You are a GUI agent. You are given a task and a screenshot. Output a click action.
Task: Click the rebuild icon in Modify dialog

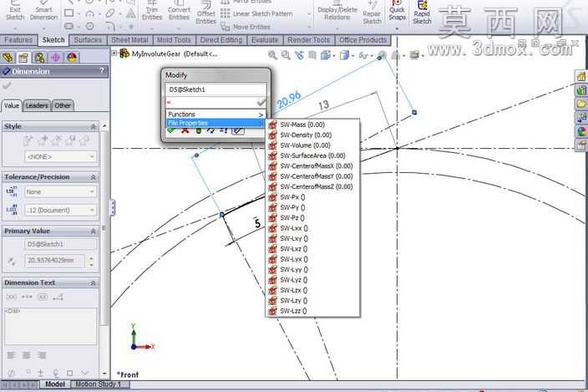coord(199,130)
